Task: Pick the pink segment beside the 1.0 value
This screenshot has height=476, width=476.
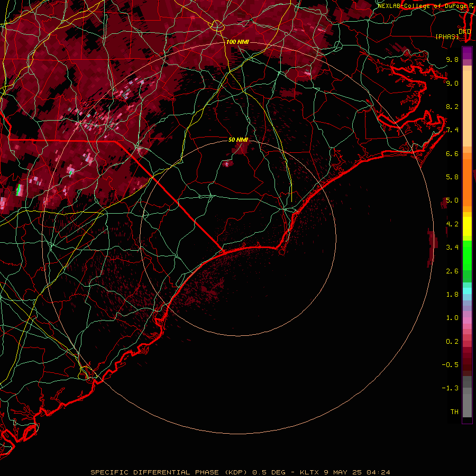Action: click(467, 321)
